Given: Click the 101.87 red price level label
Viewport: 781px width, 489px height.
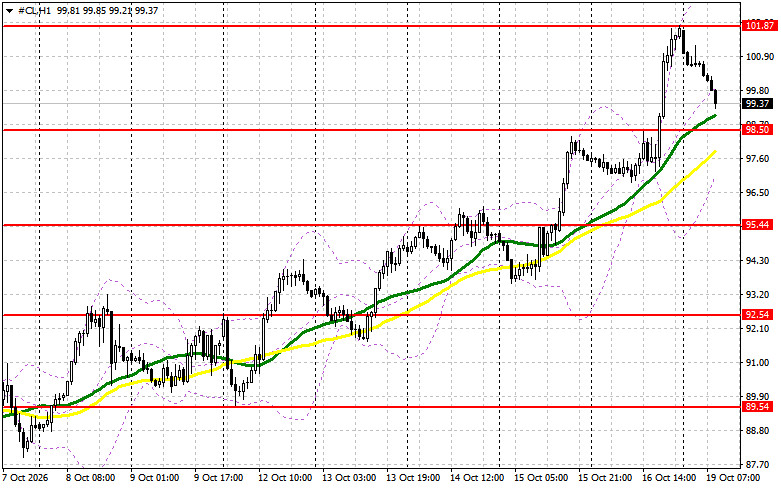Looking at the screenshot, I should [759, 26].
